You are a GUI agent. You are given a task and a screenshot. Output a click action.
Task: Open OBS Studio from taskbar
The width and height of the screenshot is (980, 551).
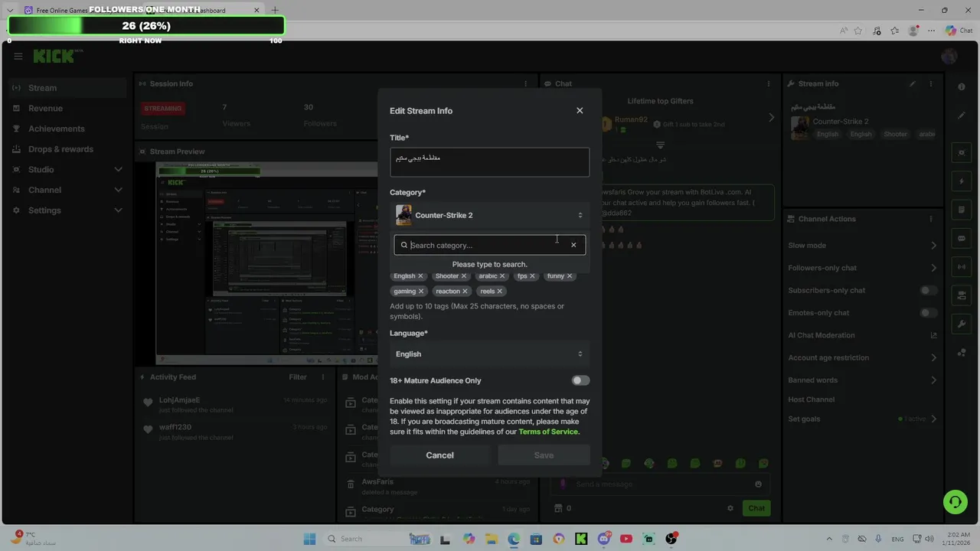[671, 539]
